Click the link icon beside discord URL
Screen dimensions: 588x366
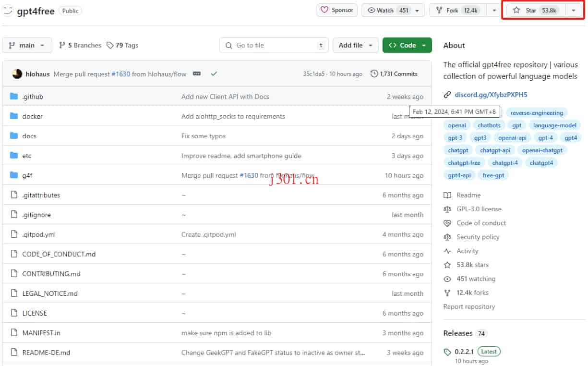click(x=447, y=95)
